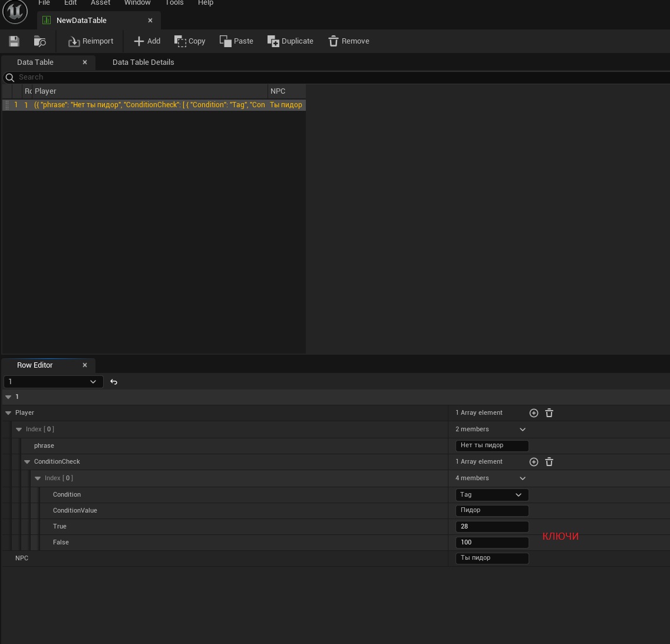Collapse the ConditionCheck array
This screenshot has width=670, height=644.
pyautogui.click(x=27, y=462)
